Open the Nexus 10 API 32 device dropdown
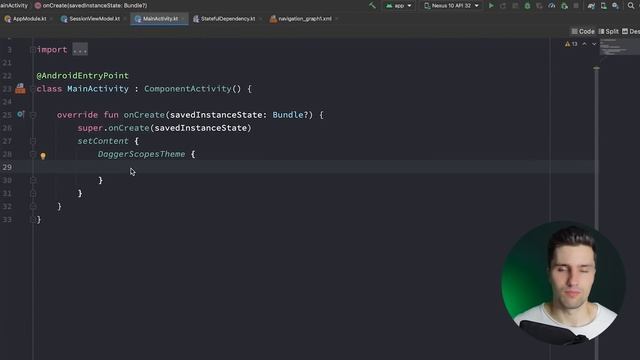Image resolution: width=640 pixels, height=360 pixels. click(x=451, y=6)
